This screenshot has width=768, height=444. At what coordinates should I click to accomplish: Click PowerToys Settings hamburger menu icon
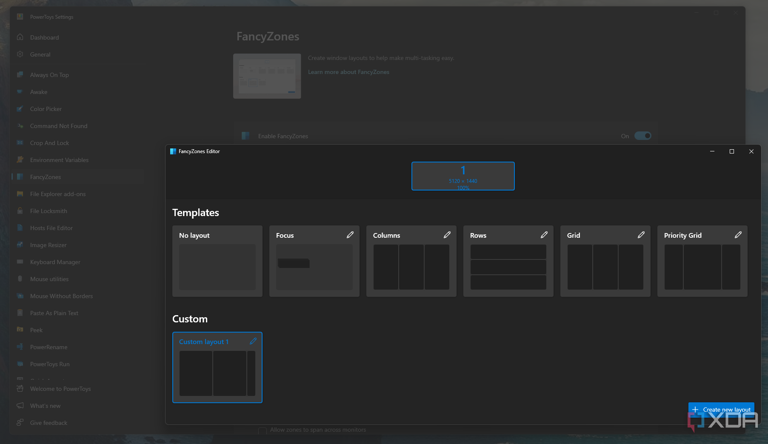20,17
